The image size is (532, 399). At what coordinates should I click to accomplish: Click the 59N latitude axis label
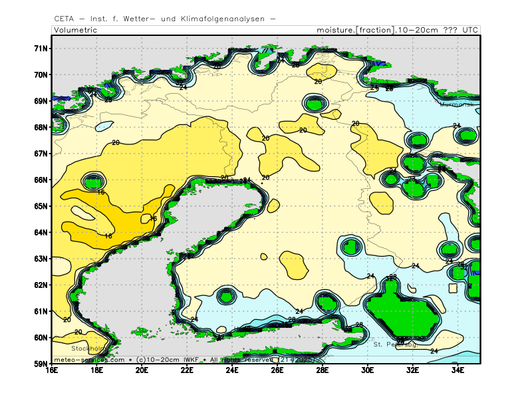coord(41,364)
